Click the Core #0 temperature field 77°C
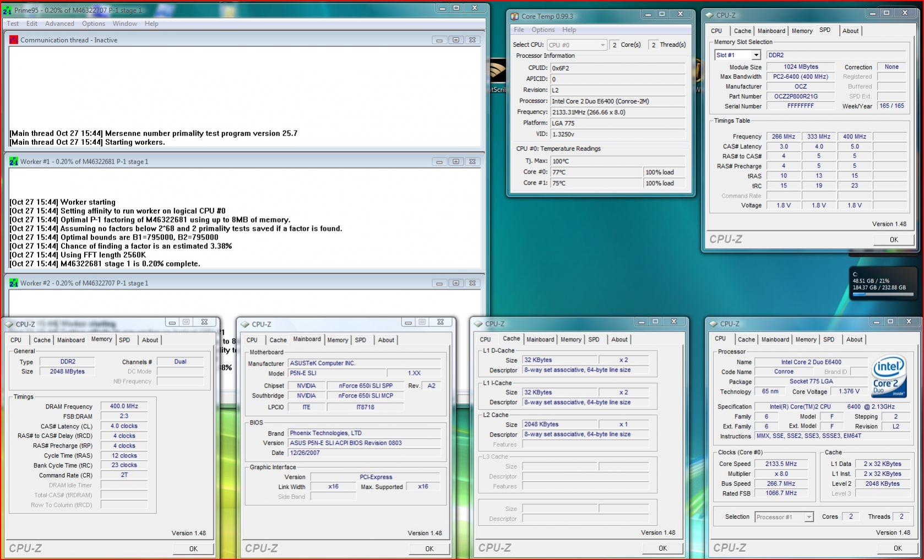Image resolution: width=924 pixels, height=560 pixels. [596, 172]
